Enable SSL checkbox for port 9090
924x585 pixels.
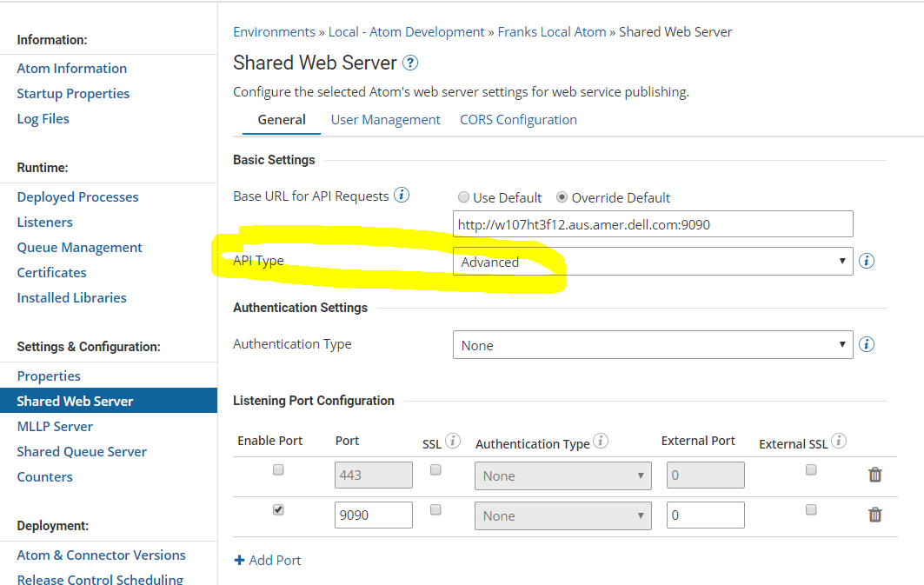tap(436, 510)
